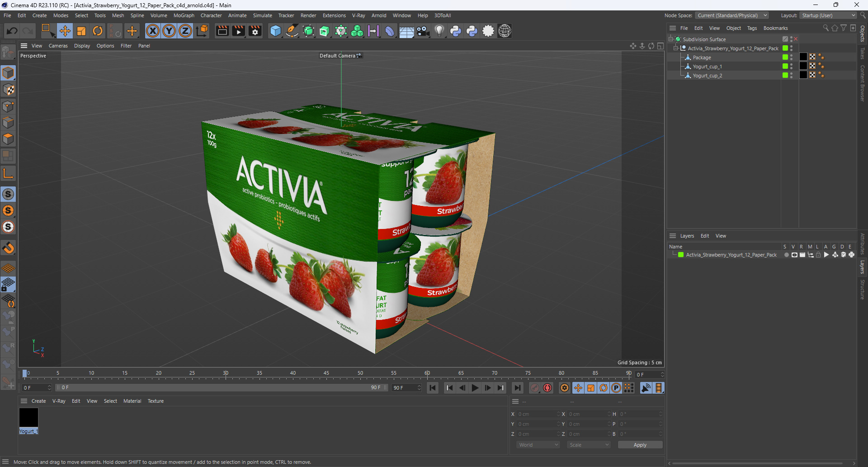Click the green Activia layer color swatch

pos(681,255)
